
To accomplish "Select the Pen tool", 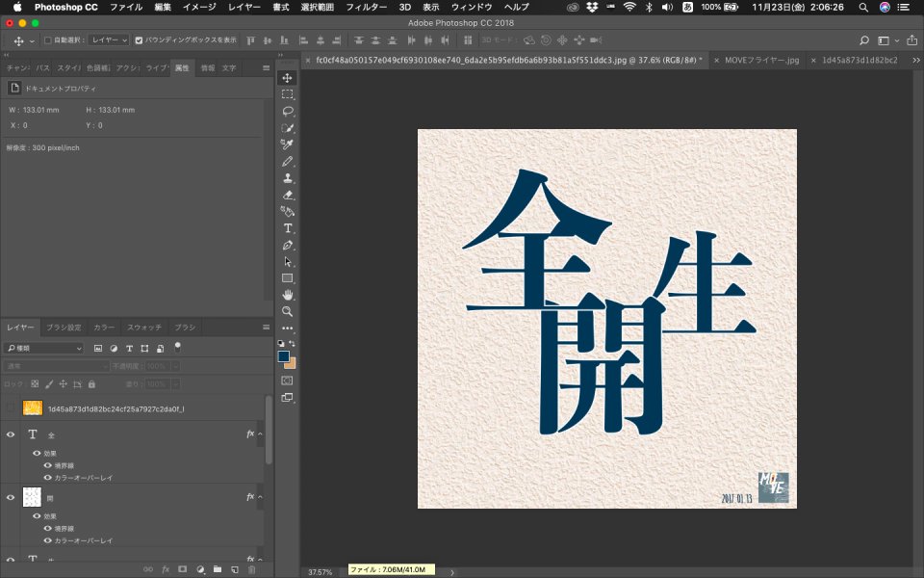I will (x=287, y=245).
